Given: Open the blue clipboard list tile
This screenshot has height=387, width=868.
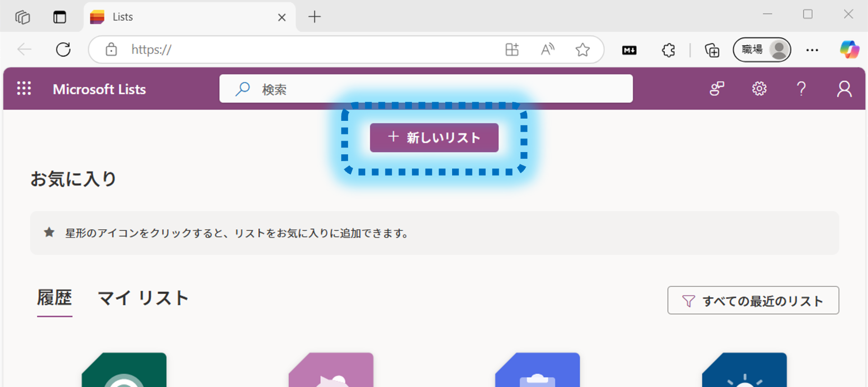Looking at the screenshot, I should 538,370.
